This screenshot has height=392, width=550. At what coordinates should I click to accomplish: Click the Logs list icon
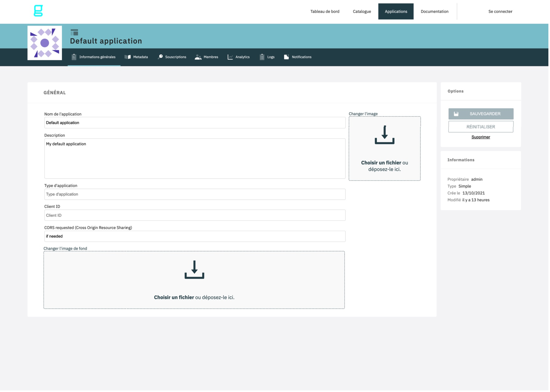[262, 57]
